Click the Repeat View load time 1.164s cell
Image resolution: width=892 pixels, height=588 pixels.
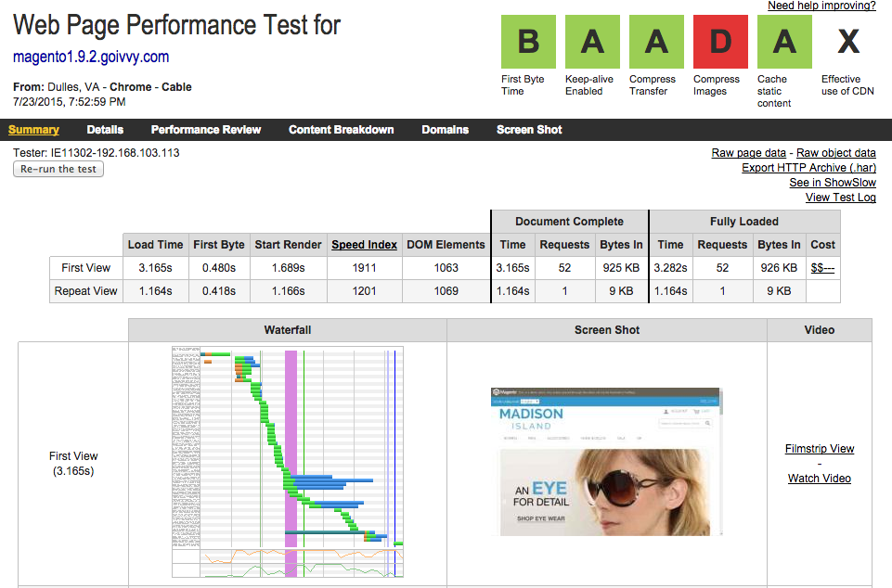(155, 291)
